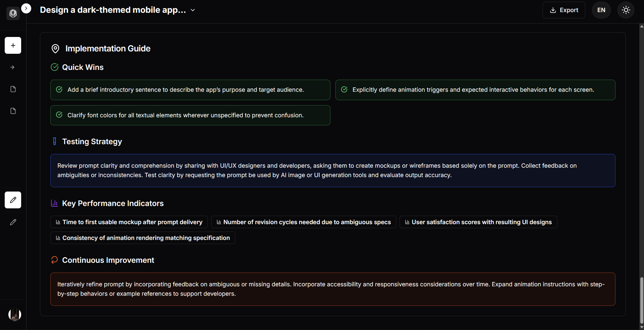
Task: Click the 'Implementation Guide' heading
Action: click(108, 49)
